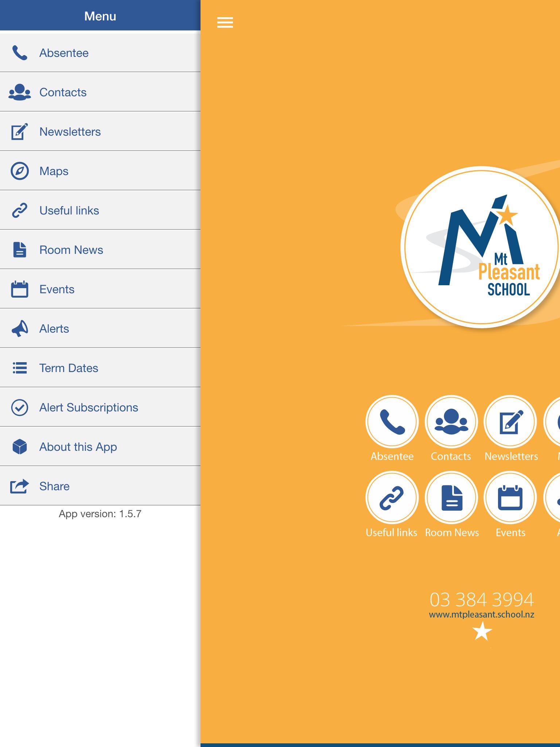
Task: Open Events menu entry
Action: click(100, 289)
